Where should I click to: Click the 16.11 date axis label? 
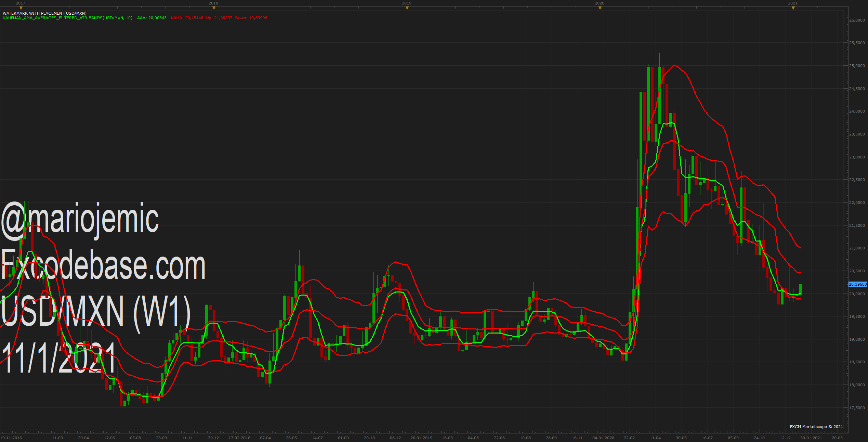pyautogui.click(x=577, y=438)
